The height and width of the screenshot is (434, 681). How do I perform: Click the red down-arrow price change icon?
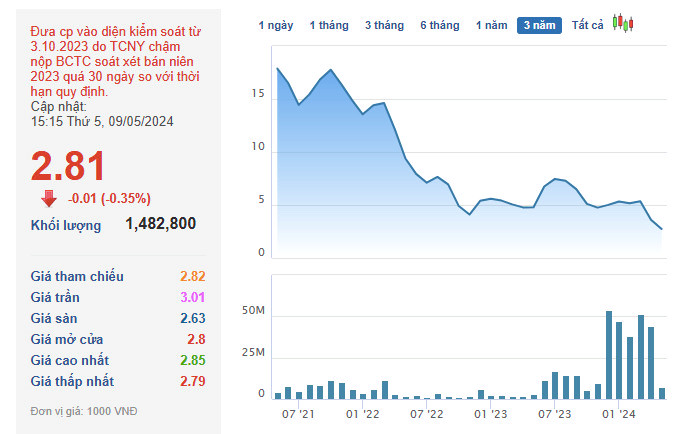[49, 198]
